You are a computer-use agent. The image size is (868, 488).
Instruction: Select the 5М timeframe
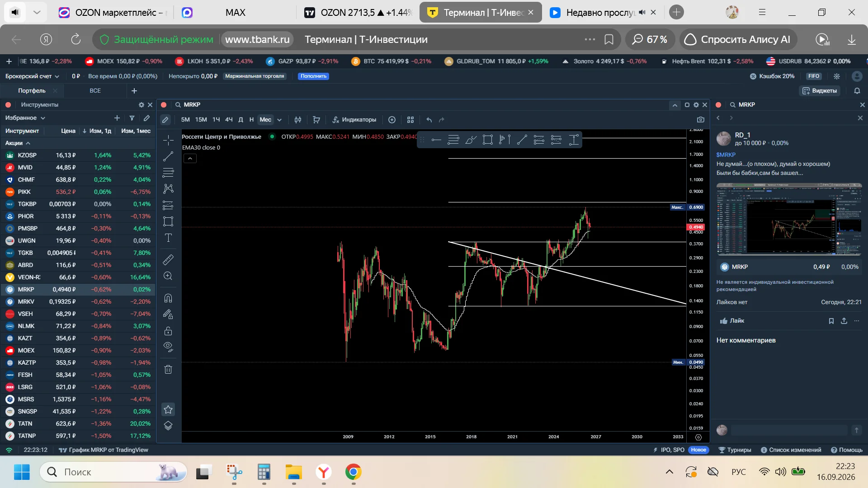coord(185,120)
